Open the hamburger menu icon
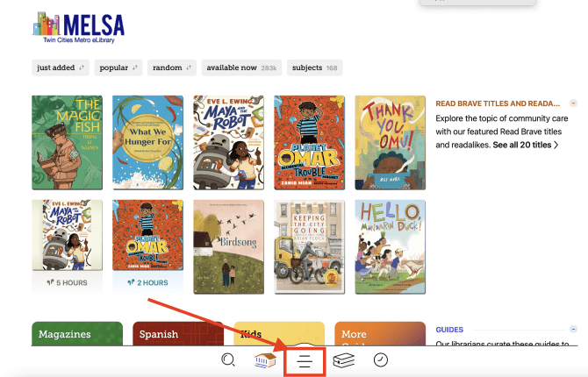This screenshot has height=377, width=588. click(305, 361)
